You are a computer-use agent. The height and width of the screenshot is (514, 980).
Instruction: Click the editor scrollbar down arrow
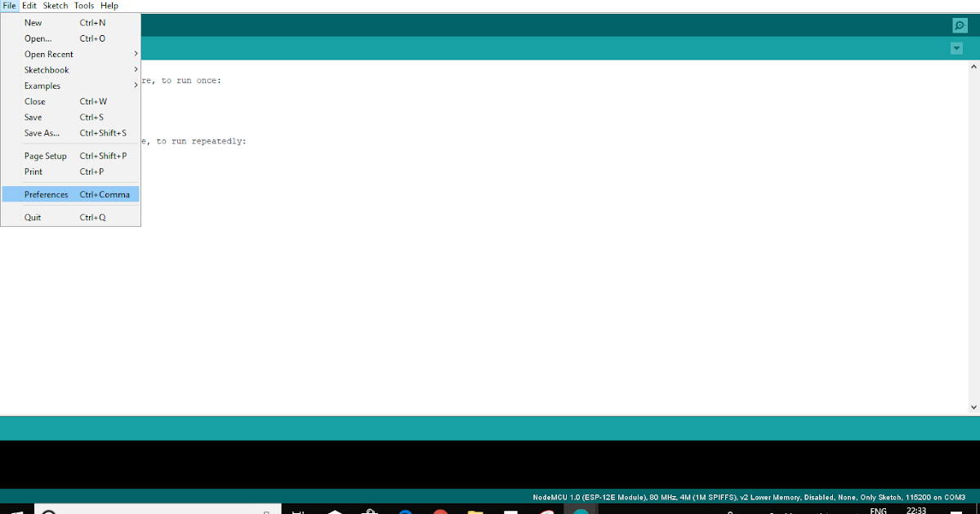[x=973, y=406]
